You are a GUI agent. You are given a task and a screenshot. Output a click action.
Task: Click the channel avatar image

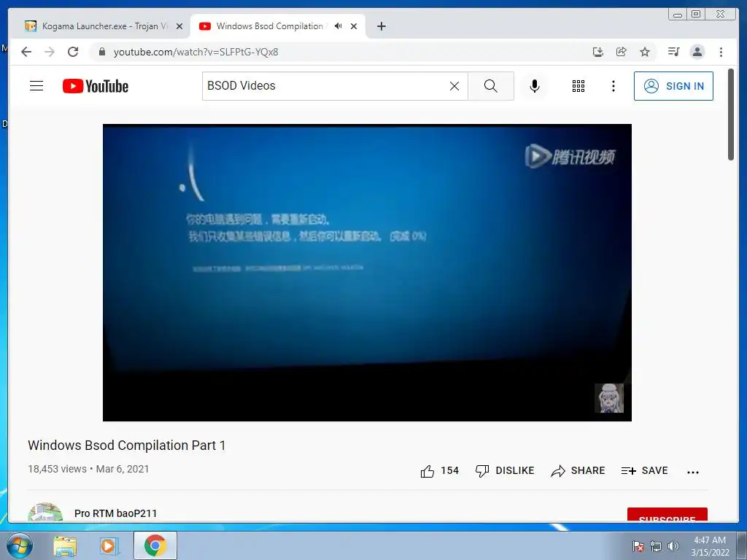[x=45, y=512]
